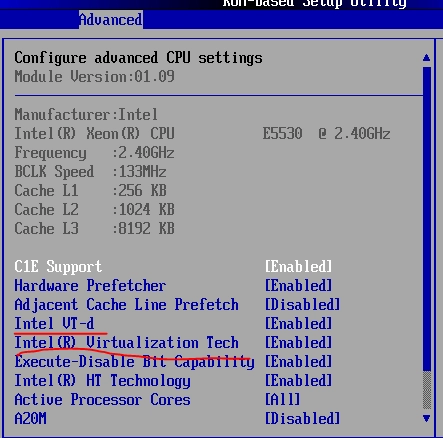Image resolution: width=443 pixels, height=438 pixels.
Task: Change Active Processor Cores [All] value
Action: pyautogui.click(x=282, y=400)
